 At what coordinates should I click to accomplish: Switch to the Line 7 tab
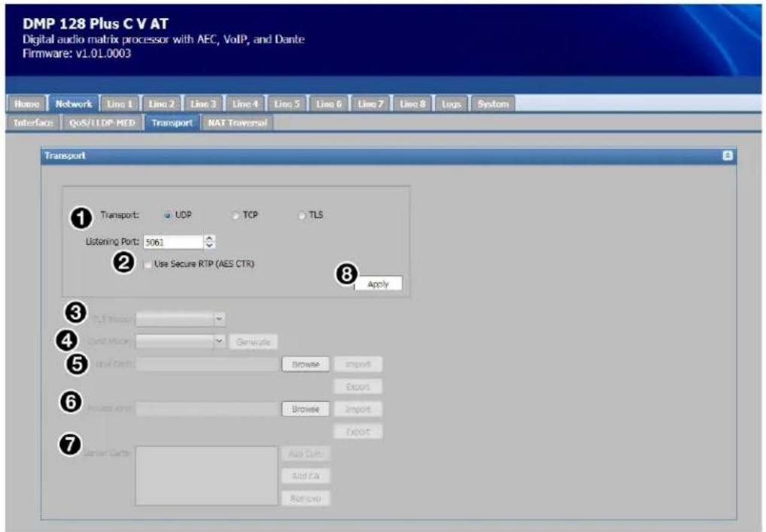(x=371, y=104)
